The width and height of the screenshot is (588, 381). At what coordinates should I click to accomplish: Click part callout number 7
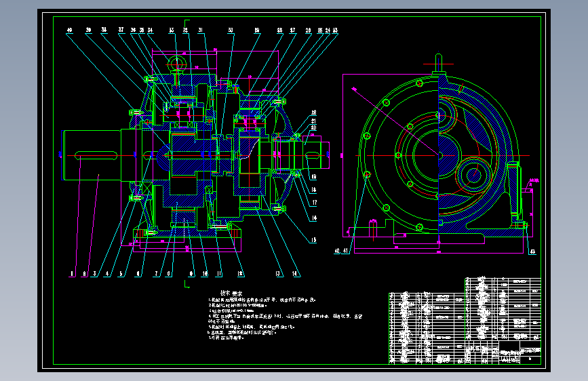157,274
